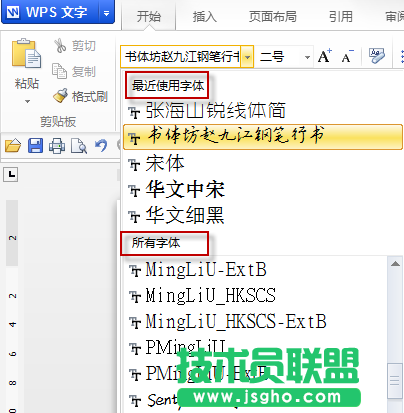Open the font size 二号 dropdown
Screen dimensions: 404x413
pyautogui.click(x=307, y=57)
